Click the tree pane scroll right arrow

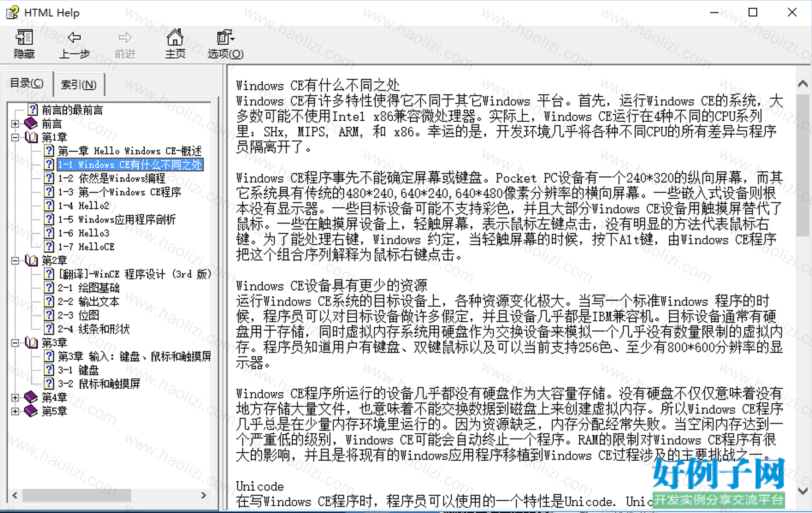pyautogui.click(x=204, y=495)
